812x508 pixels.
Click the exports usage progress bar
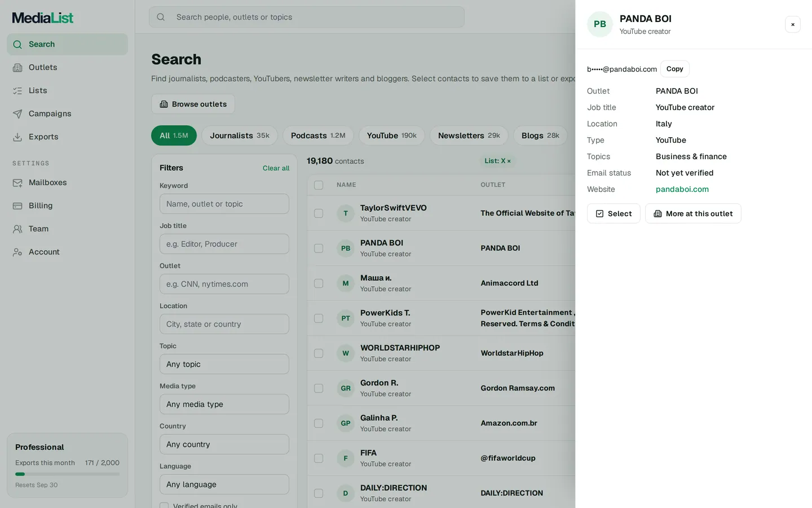[67, 474]
